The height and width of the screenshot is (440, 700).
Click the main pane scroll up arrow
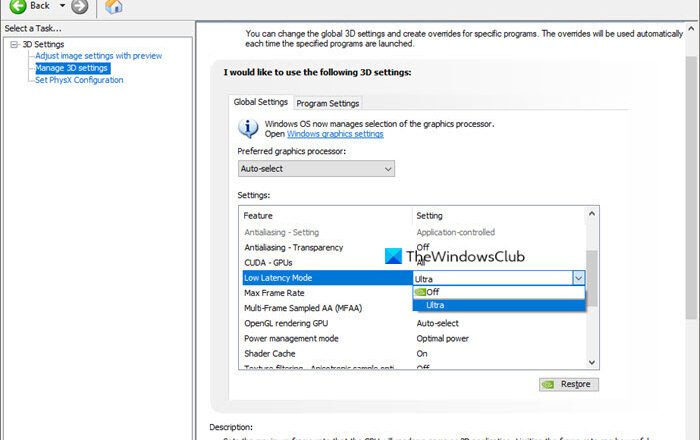[x=692, y=29]
